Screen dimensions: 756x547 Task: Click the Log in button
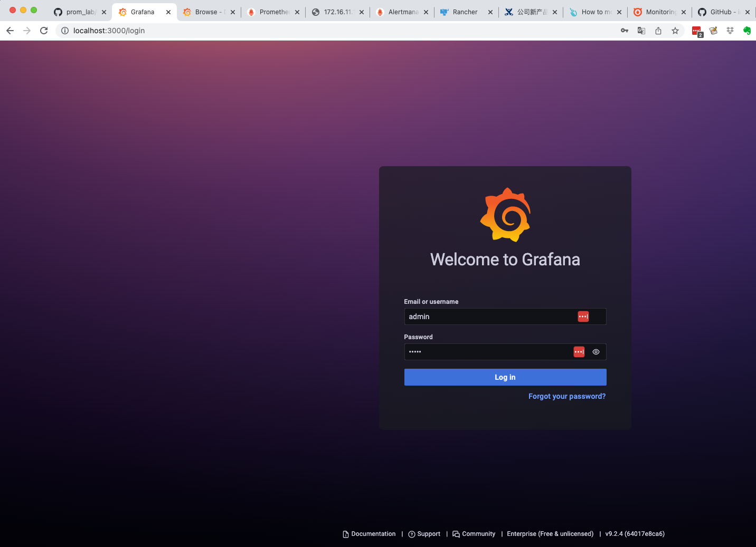coord(505,377)
